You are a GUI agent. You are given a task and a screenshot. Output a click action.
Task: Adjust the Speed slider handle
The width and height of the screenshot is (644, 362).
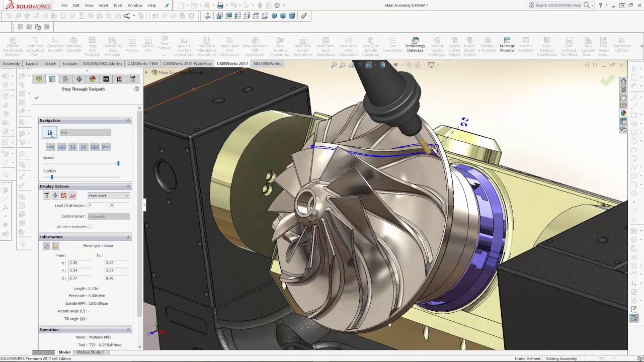click(x=118, y=163)
